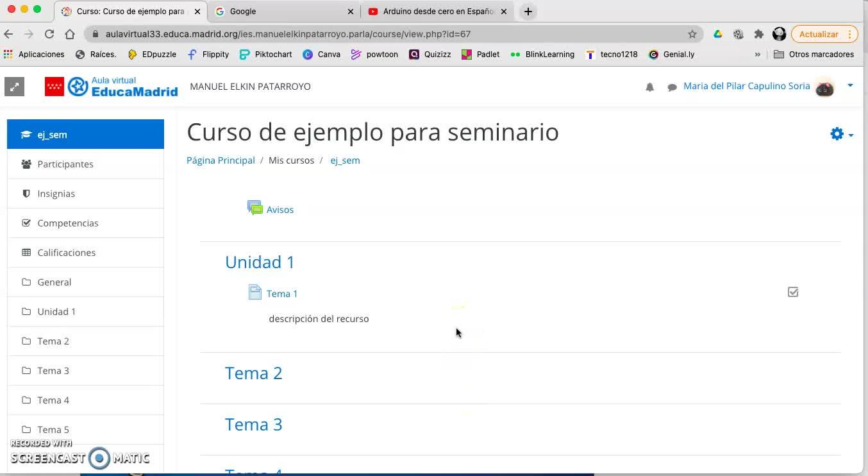This screenshot has height=476, width=868.
Task: Open the Genial.ly bookmark
Action: pyautogui.click(x=672, y=55)
